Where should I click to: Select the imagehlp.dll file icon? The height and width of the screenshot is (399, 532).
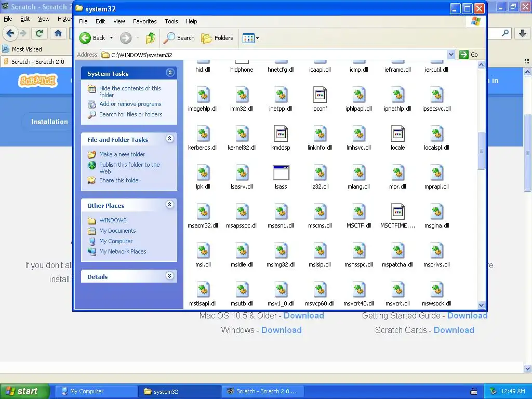click(203, 95)
